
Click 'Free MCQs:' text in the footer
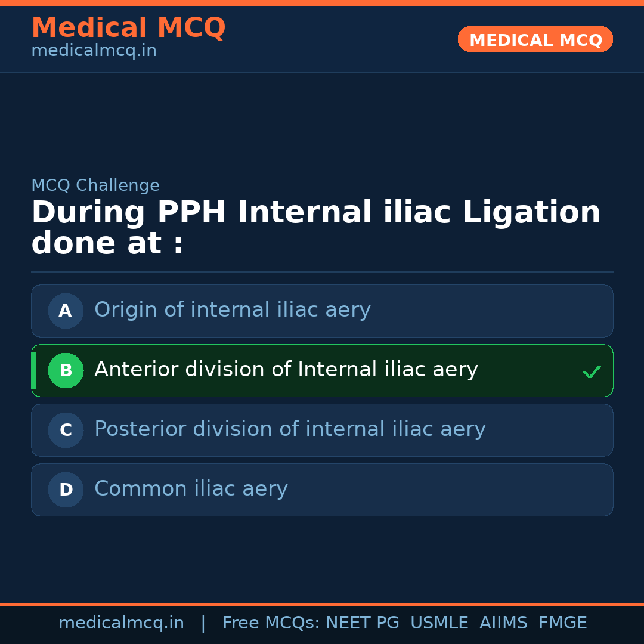[271, 623]
